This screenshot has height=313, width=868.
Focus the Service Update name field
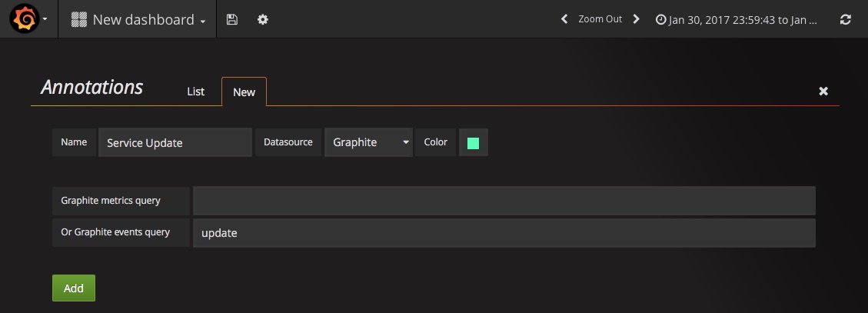click(175, 142)
